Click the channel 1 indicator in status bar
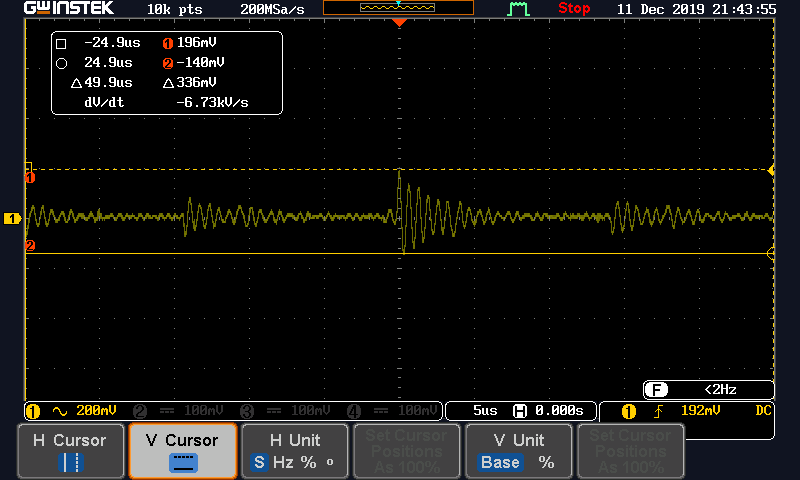This screenshot has width=800, height=480. tap(33, 411)
